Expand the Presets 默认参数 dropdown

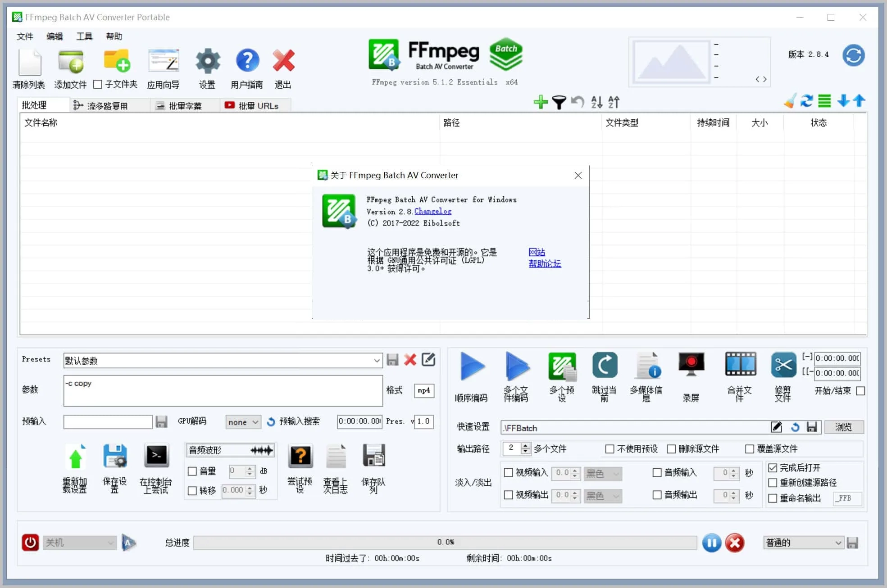[x=377, y=361]
